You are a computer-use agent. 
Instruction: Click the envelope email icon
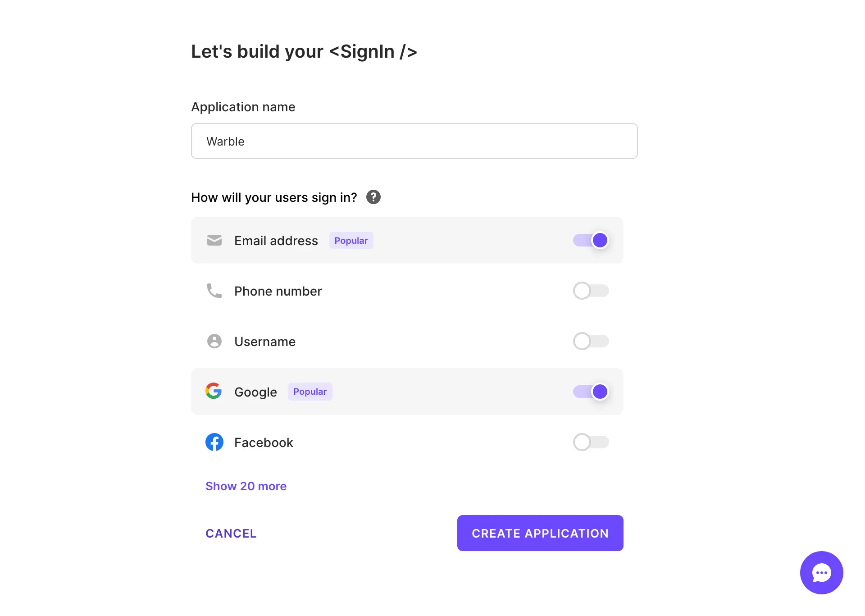tap(214, 240)
